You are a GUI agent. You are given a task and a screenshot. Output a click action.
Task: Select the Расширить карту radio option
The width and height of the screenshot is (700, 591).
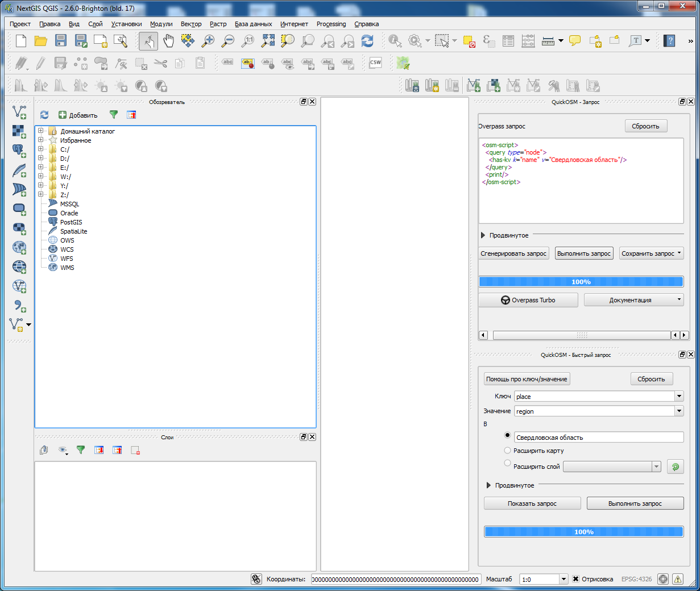click(x=507, y=451)
